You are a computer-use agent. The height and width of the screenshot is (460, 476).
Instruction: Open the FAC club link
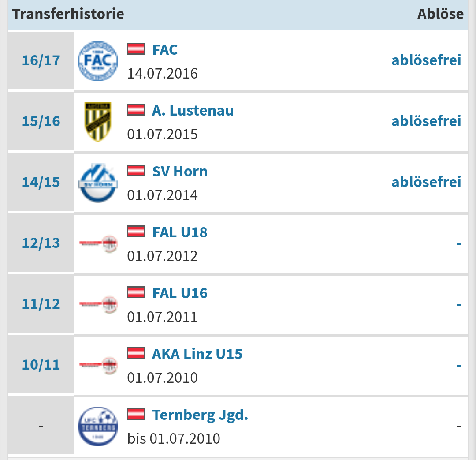point(165,49)
